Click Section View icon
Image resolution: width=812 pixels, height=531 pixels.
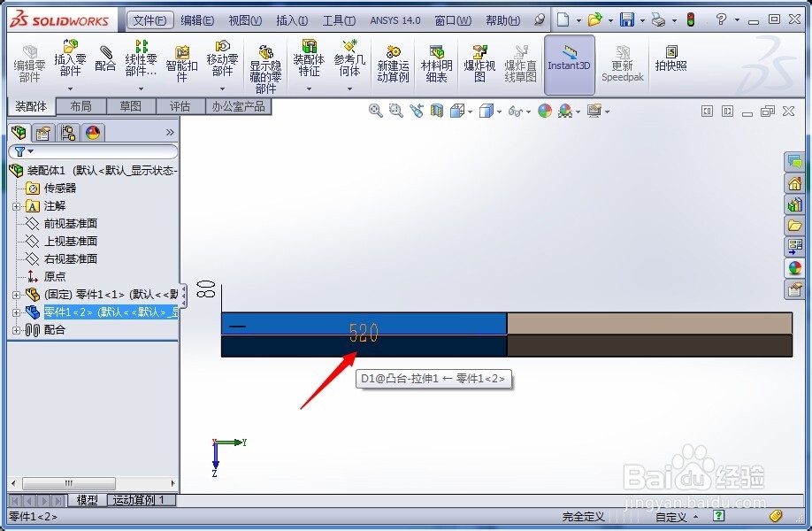click(437, 111)
